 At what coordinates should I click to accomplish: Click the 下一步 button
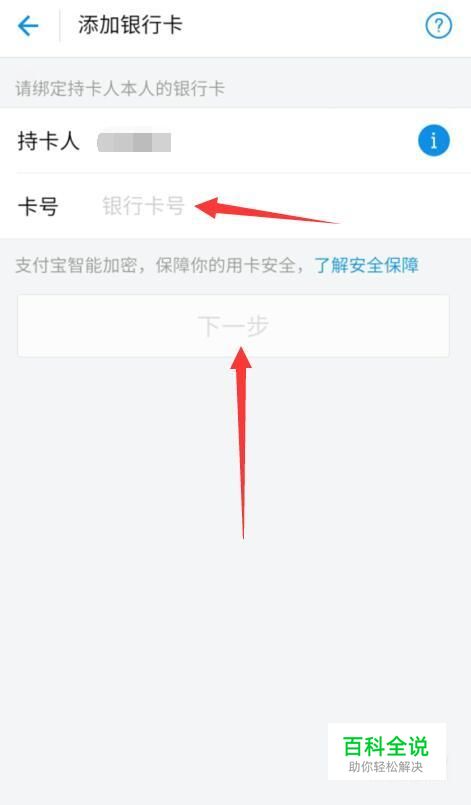coord(233,325)
